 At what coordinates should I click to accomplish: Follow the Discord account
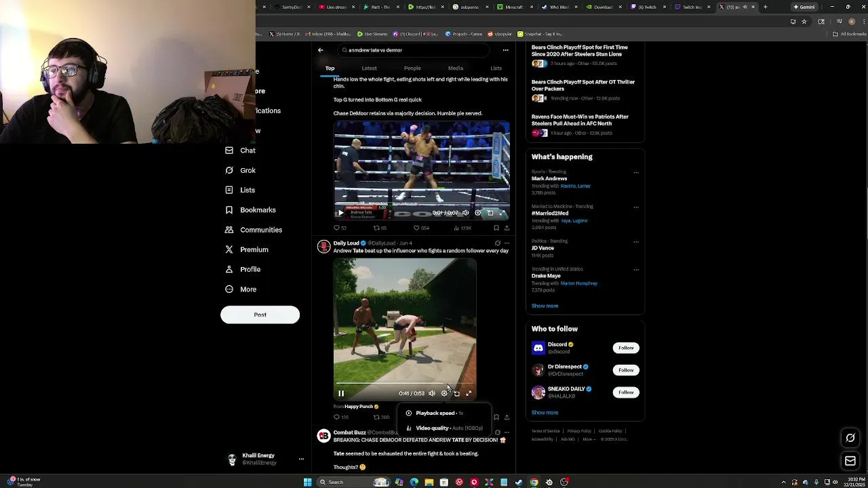(x=626, y=348)
